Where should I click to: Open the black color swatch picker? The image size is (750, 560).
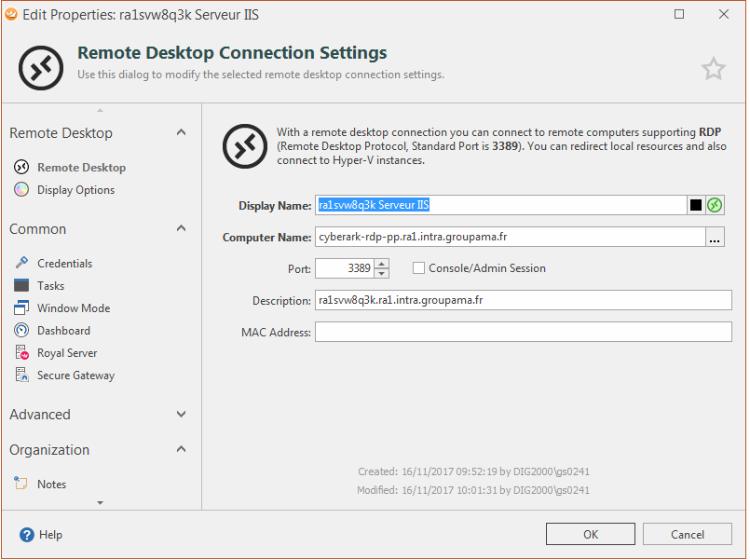[x=695, y=205]
